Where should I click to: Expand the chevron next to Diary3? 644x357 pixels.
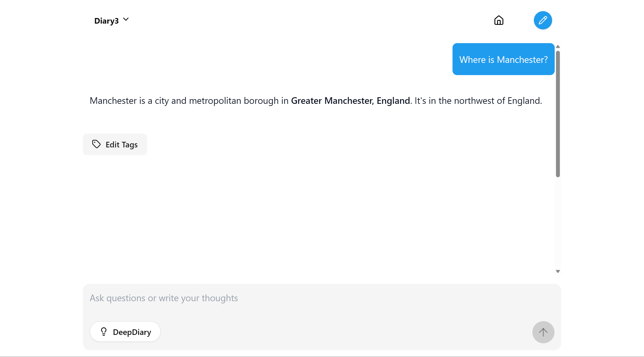click(126, 20)
